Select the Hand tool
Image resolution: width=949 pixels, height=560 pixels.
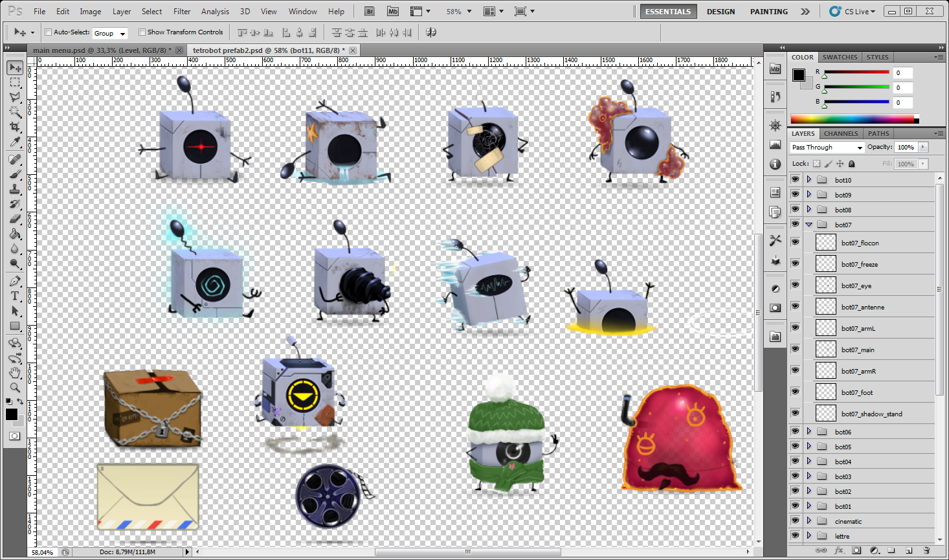(15, 373)
